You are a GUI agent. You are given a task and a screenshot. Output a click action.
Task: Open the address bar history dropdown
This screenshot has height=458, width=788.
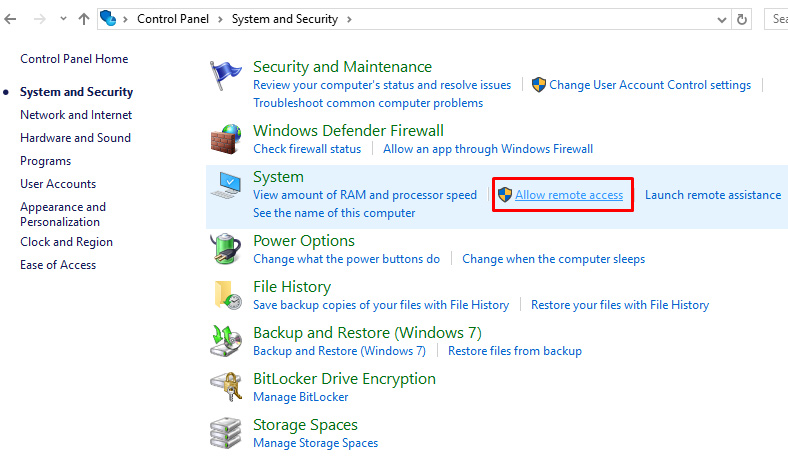coord(722,19)
